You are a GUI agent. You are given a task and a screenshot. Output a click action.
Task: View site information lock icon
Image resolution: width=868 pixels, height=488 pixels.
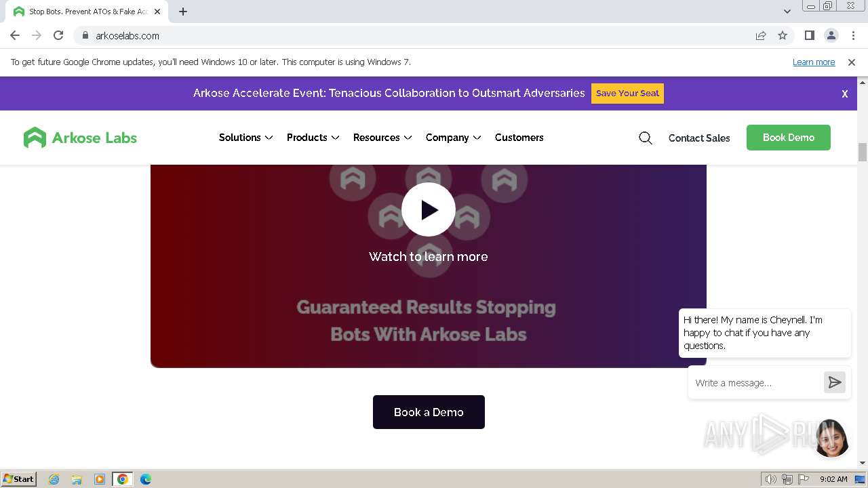(x=85, y=35)
